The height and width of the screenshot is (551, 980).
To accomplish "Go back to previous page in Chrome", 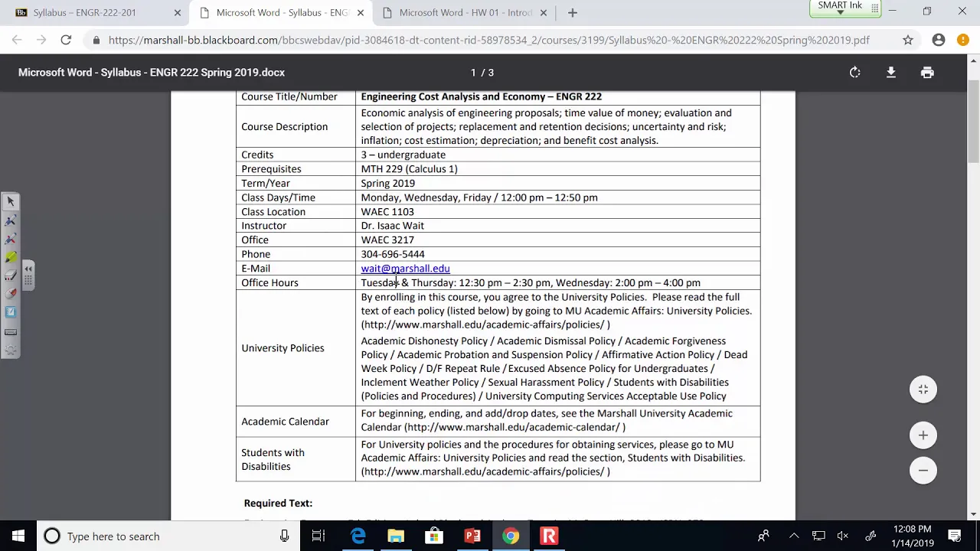I will (x=17, y=40).
